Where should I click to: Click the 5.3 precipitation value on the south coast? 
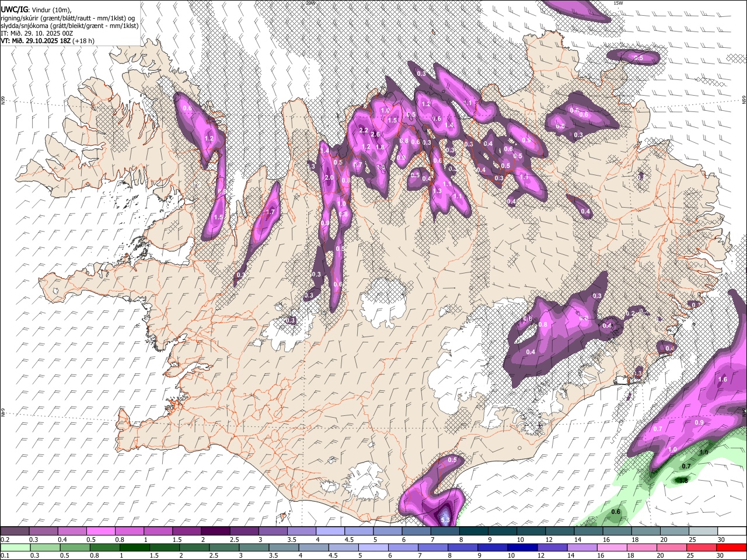pyautogui.click(x=445, y=520)
